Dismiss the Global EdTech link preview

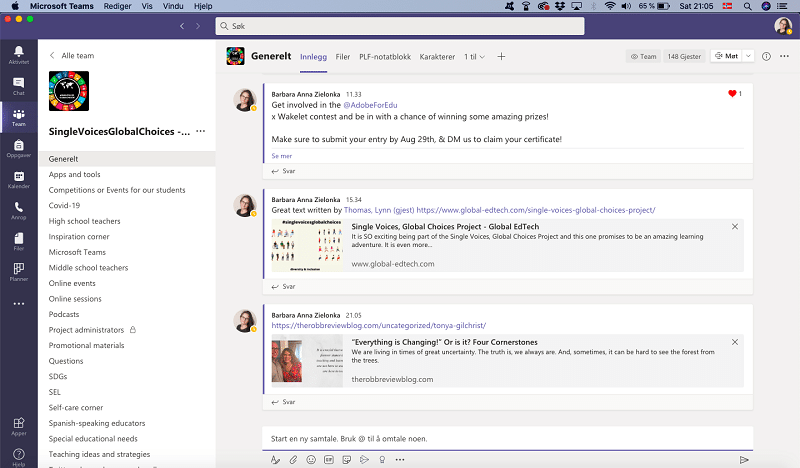(x=735, y=227)
